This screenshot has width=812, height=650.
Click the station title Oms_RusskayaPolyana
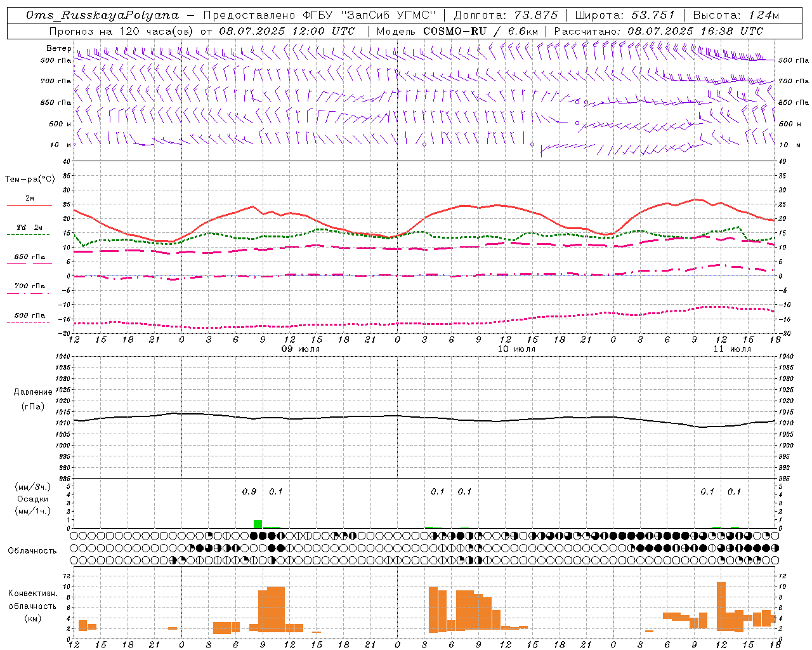(x=103, y=15)
